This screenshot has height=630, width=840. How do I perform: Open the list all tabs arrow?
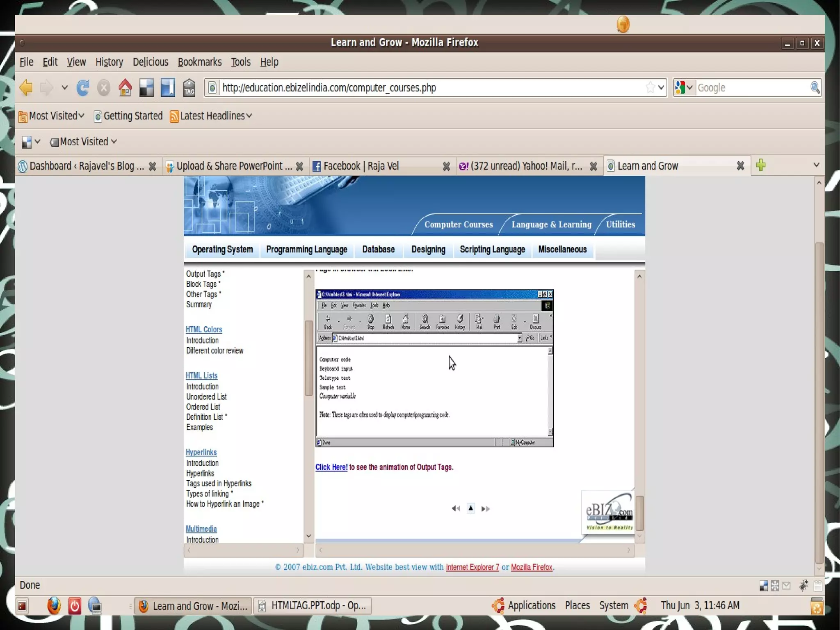click(816, 165)
